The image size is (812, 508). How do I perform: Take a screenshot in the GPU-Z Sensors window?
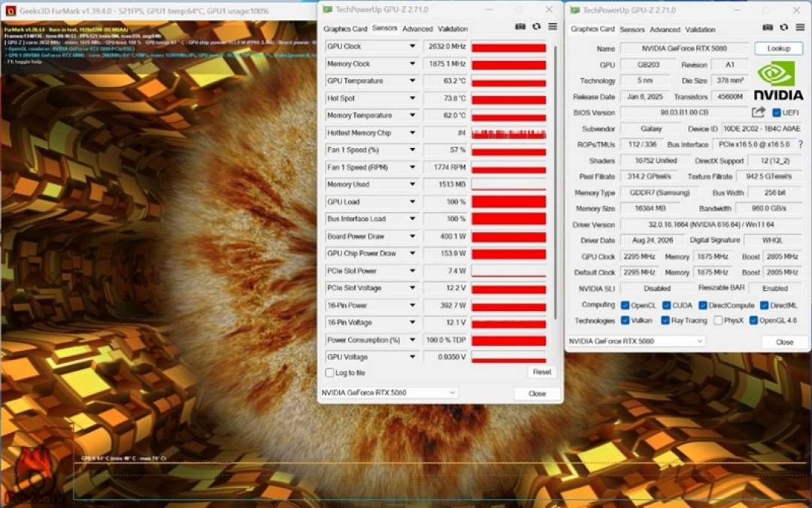coord(520,27)
